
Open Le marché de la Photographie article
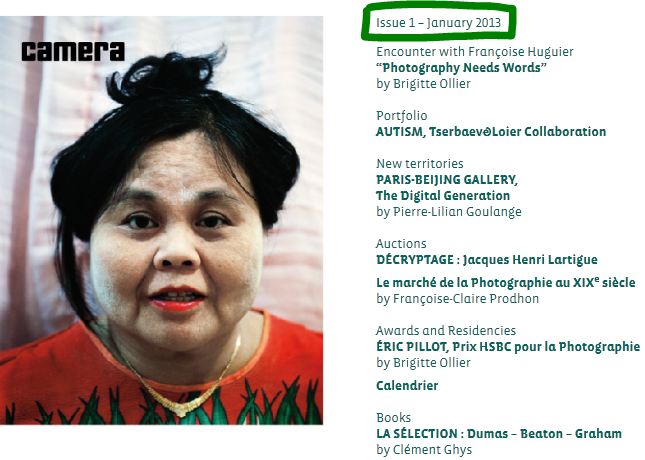click(506, 282)
